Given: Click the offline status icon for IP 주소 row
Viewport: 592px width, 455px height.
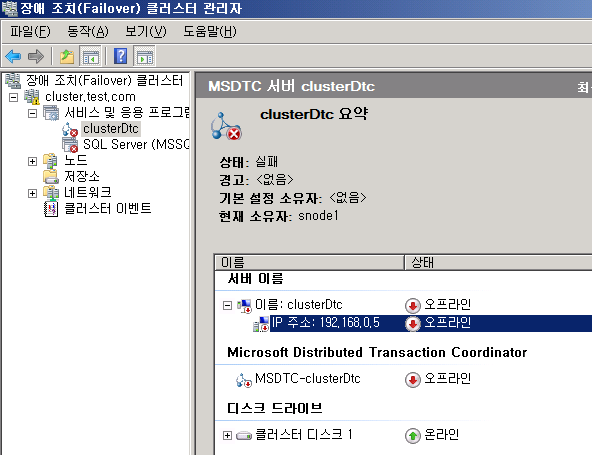Looking at the screenshot, I should click(413, 324).
